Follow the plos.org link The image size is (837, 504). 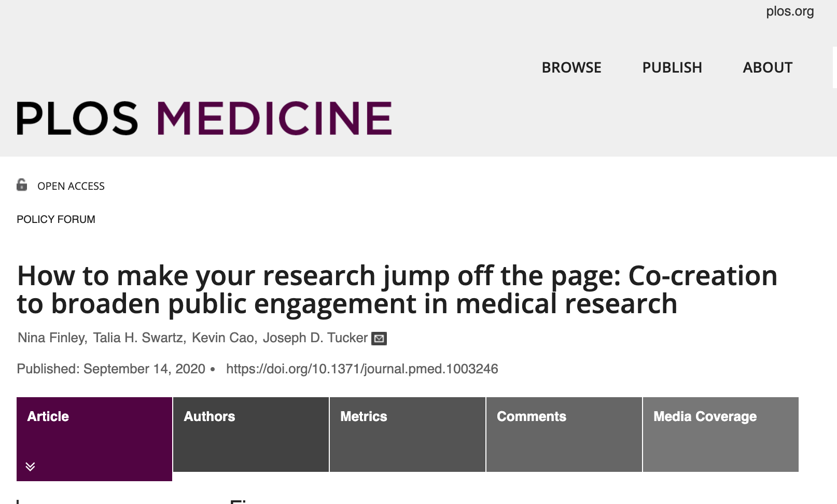(x=789, y=11)
